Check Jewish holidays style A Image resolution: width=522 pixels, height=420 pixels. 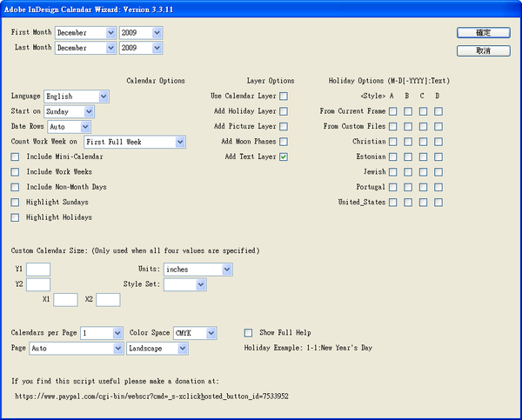click(393, 172)
